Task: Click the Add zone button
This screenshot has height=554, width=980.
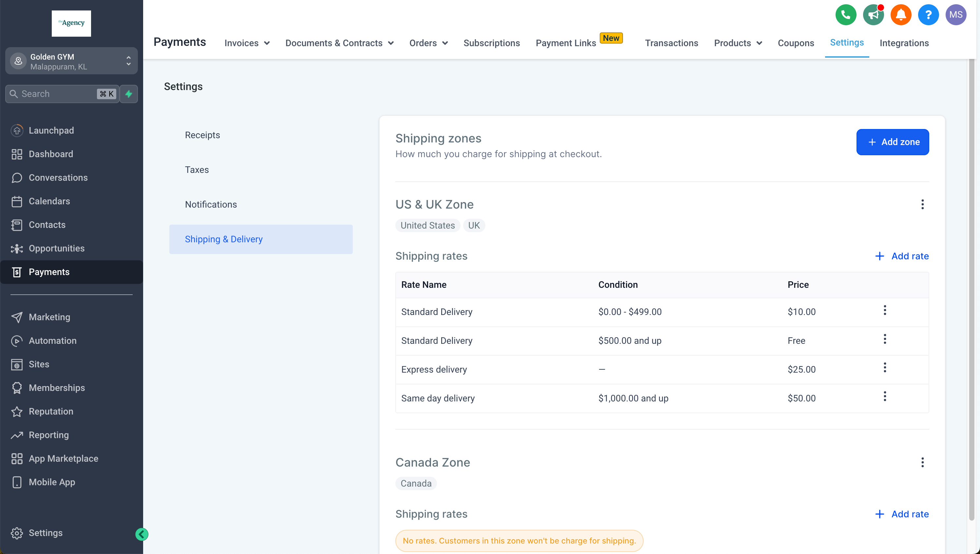Action: (x=892, y=142)
